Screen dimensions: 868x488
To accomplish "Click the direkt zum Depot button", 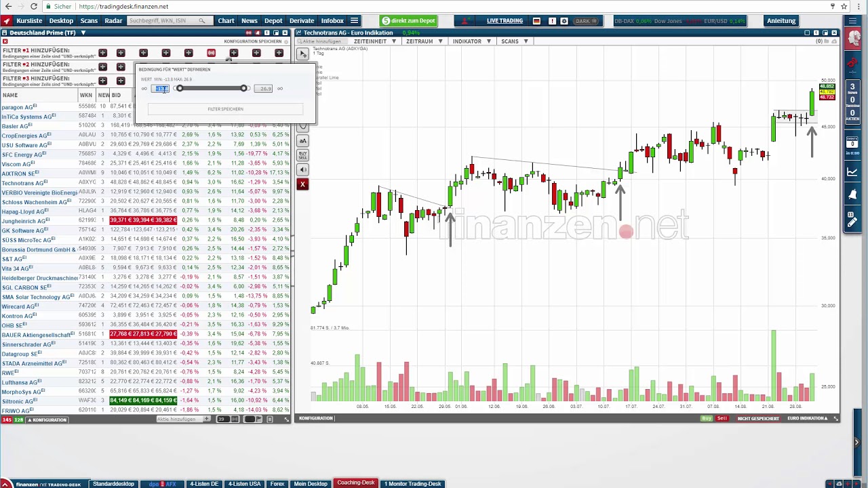I will (x=408, y=21).
